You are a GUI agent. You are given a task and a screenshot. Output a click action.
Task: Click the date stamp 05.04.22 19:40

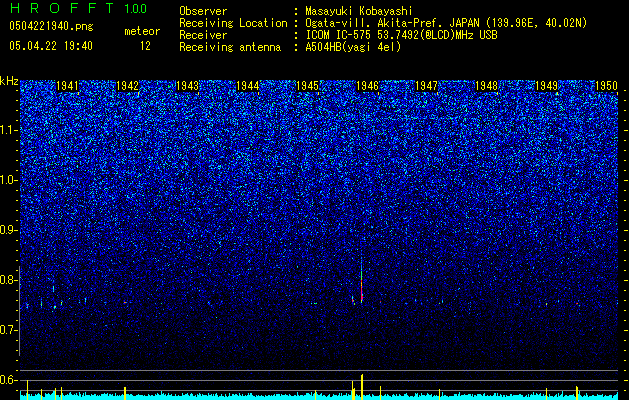(x=51, y=46)
